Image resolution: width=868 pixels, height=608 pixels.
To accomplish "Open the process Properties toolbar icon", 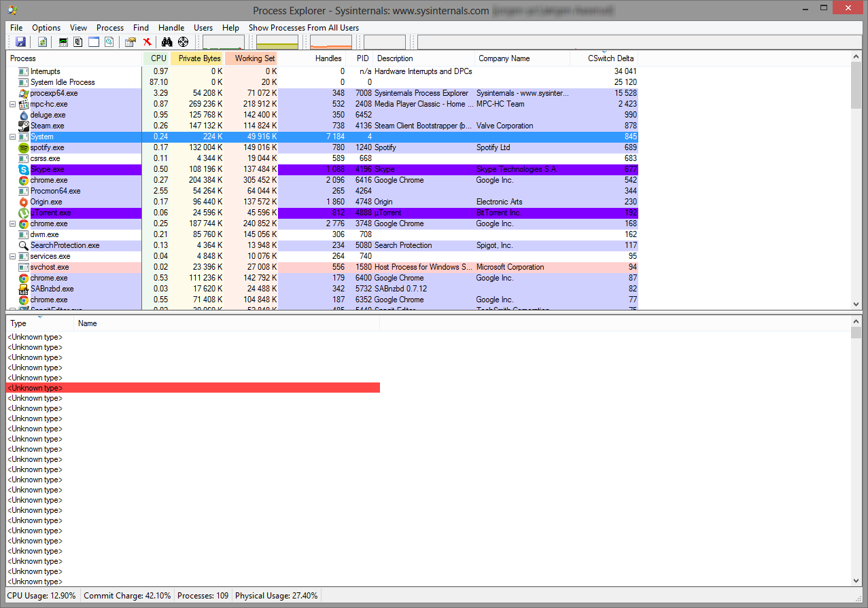I will (131, 42).
